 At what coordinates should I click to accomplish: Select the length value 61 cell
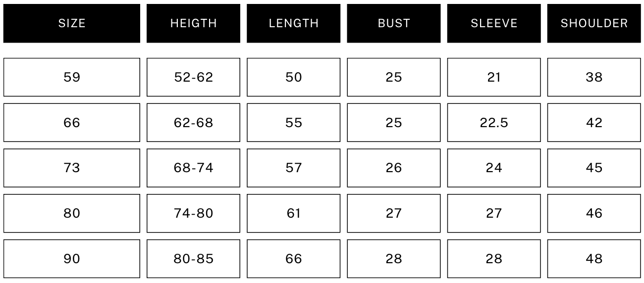[294, 213]
